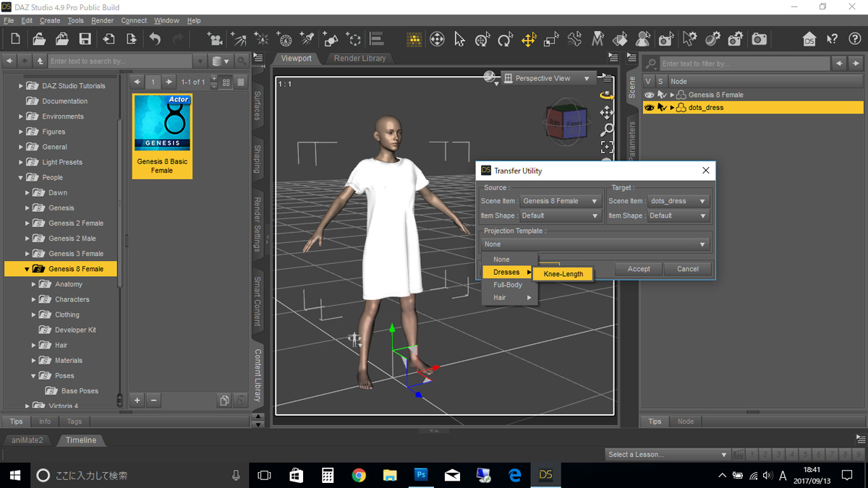Save the scene using the floppy disk icon
Screen dimensions: 868x488
[85, 39]
